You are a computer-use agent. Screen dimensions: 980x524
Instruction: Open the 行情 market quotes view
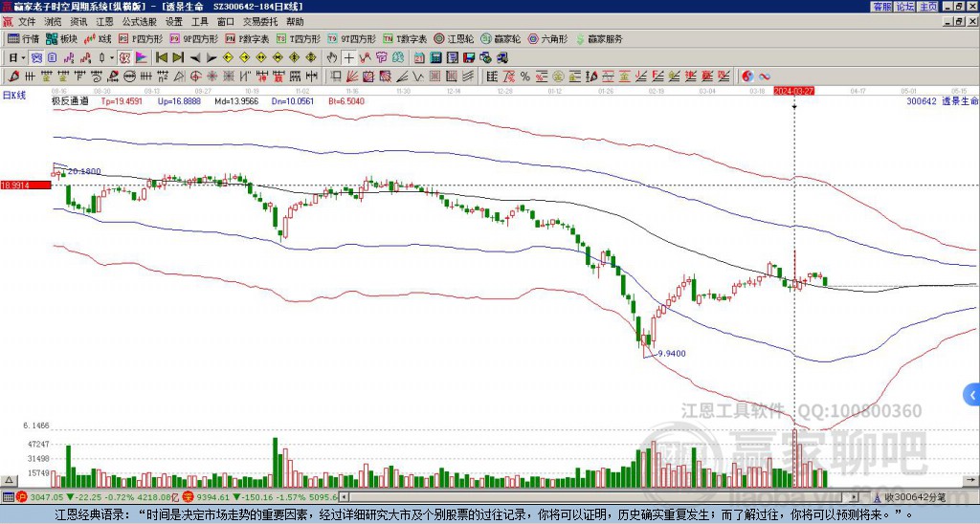pos(23,38)
